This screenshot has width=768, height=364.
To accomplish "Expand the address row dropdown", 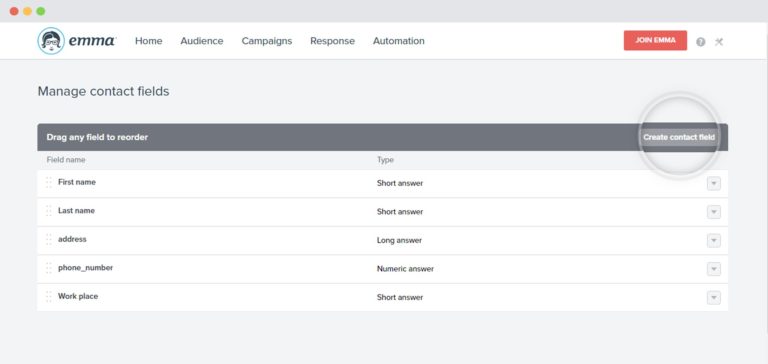I will [x=714, y=240].
